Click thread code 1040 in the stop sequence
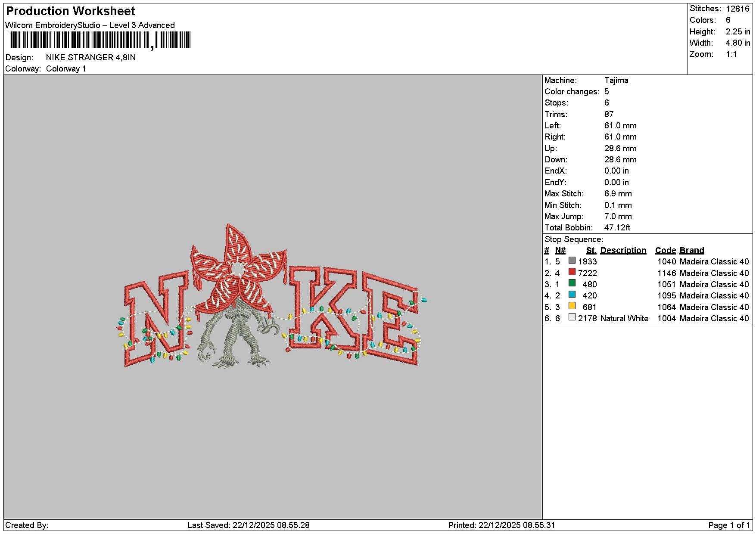The height and width of the screenshot is (534, 756). [x=667, y=262]
